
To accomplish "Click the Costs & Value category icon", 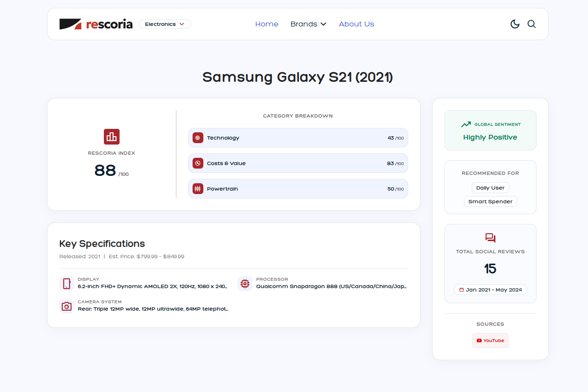I will 198,163.
